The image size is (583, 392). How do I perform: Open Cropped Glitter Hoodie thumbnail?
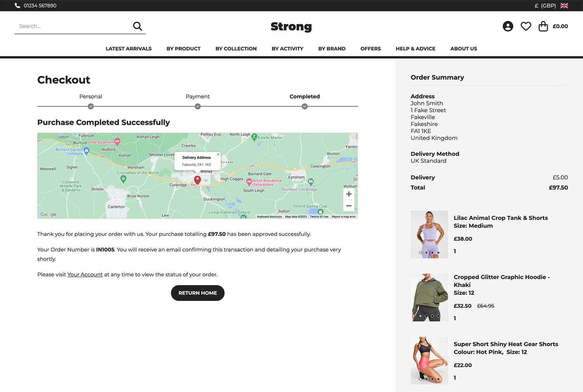[x=429, y=298]
